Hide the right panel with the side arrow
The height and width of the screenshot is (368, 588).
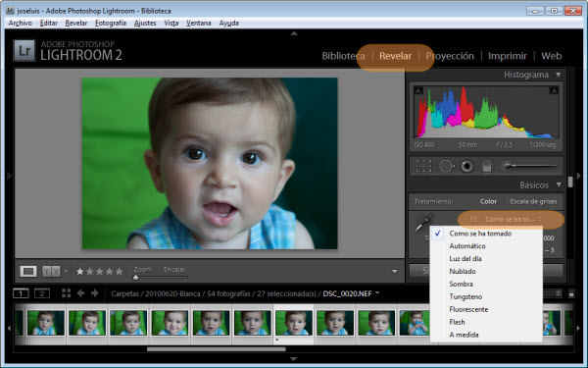coord(579,176)
